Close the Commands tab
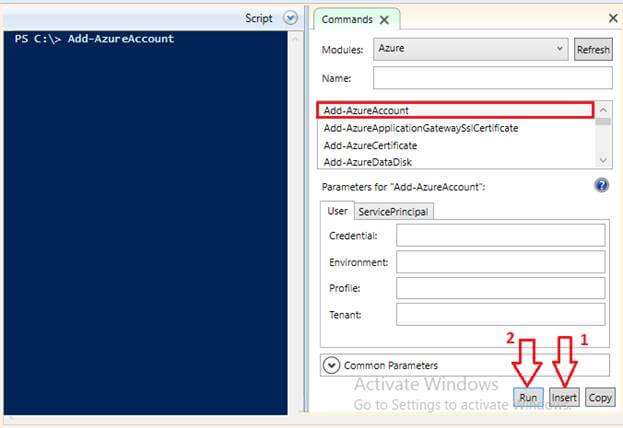 [384, 20]
